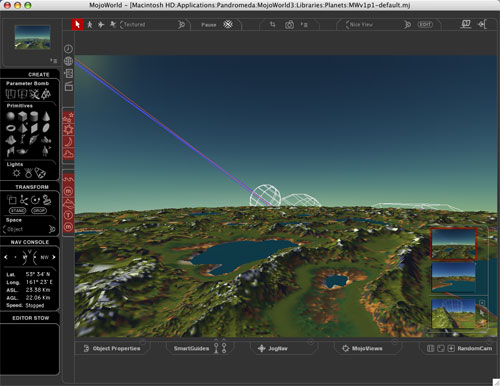
Task: Create a cone primitive
Action: (46, 116)
